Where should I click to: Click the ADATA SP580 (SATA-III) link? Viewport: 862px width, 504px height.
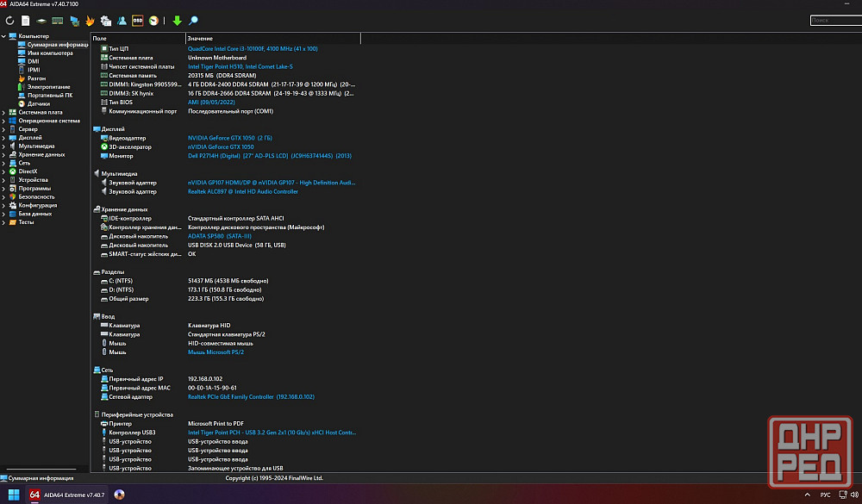click(x=219, y=236)
